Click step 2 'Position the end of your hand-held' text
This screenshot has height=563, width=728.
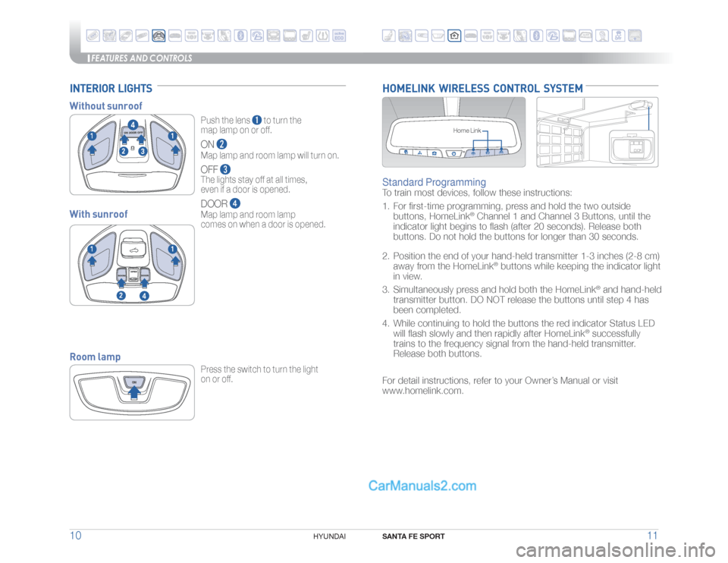tap(522, 266)
